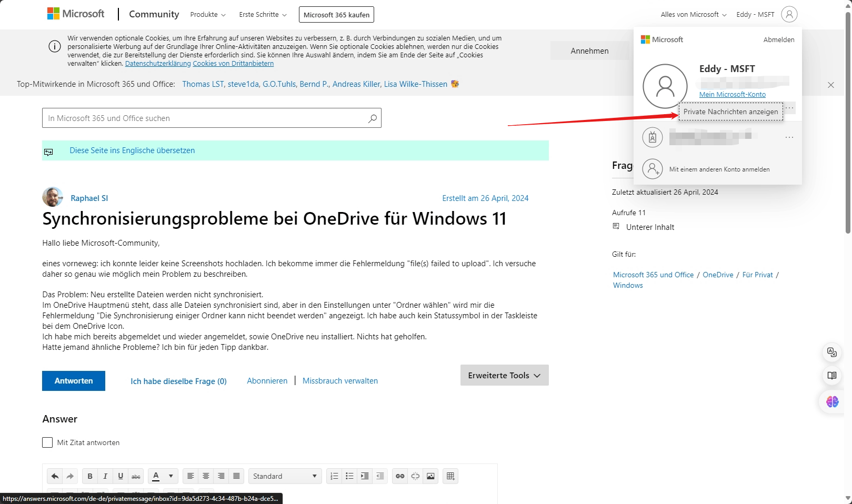Expand the Erste Schritte menu

coord(263,15)
